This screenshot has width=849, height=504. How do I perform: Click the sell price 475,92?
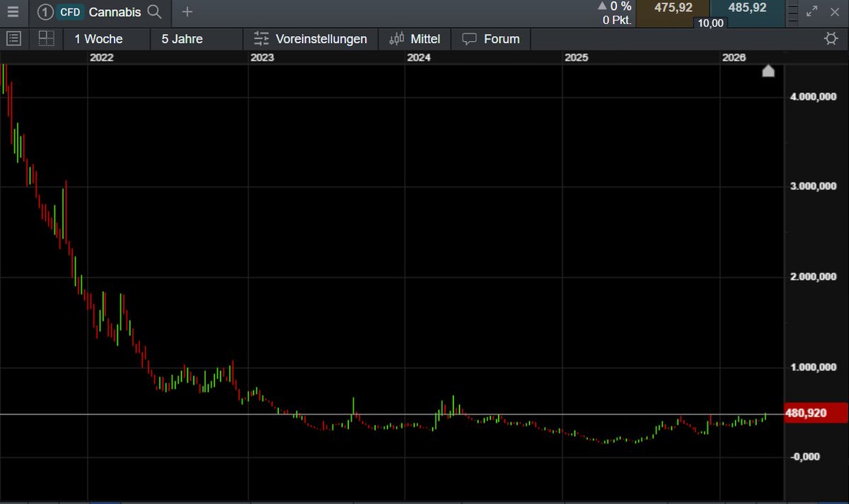pos(674,8)
